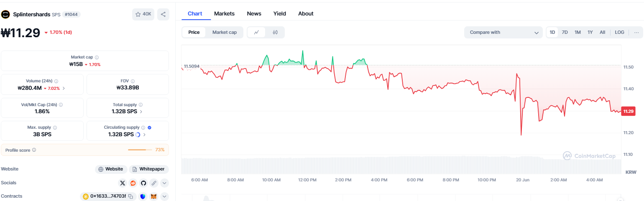Click the blue shield security icon
The width and height of the screenshot is (644, 201).
coord(143,196)
